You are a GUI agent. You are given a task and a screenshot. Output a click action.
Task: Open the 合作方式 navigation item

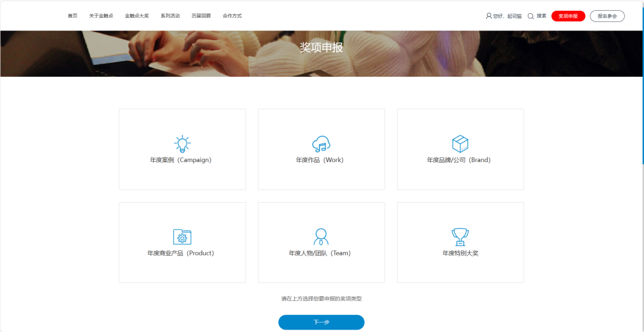[x=232, y=16]
